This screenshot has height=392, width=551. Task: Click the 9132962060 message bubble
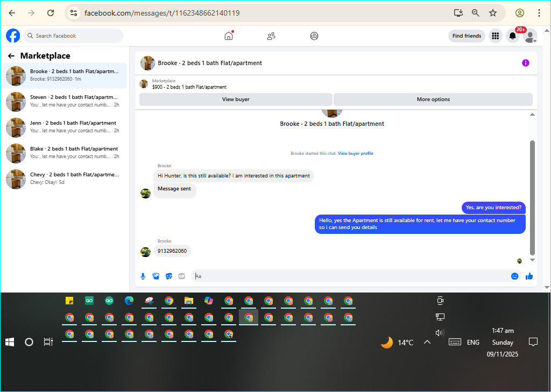pyautogui.click(x=172, y=251)
